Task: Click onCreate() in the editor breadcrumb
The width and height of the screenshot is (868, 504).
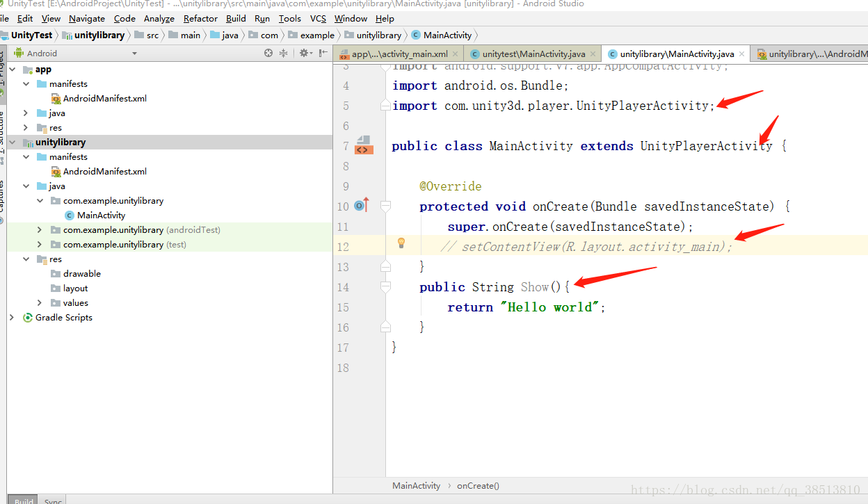Action: point(478,486)
